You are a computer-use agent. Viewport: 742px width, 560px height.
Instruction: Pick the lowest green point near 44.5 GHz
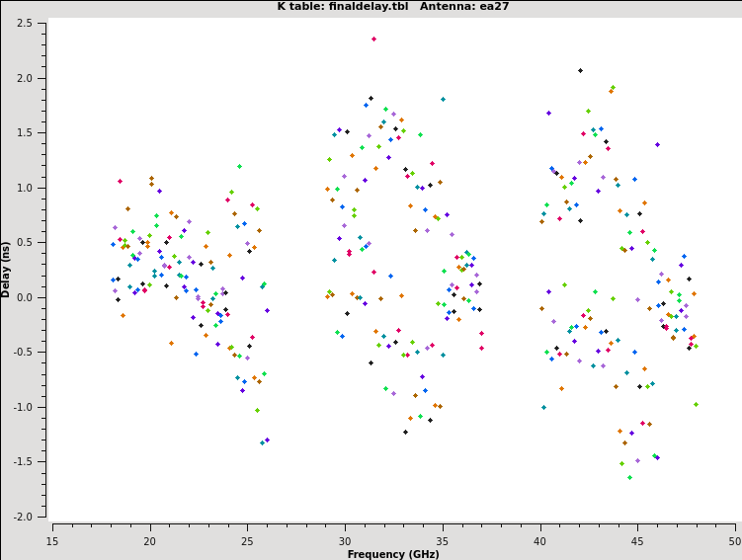(x=629, y=478)
